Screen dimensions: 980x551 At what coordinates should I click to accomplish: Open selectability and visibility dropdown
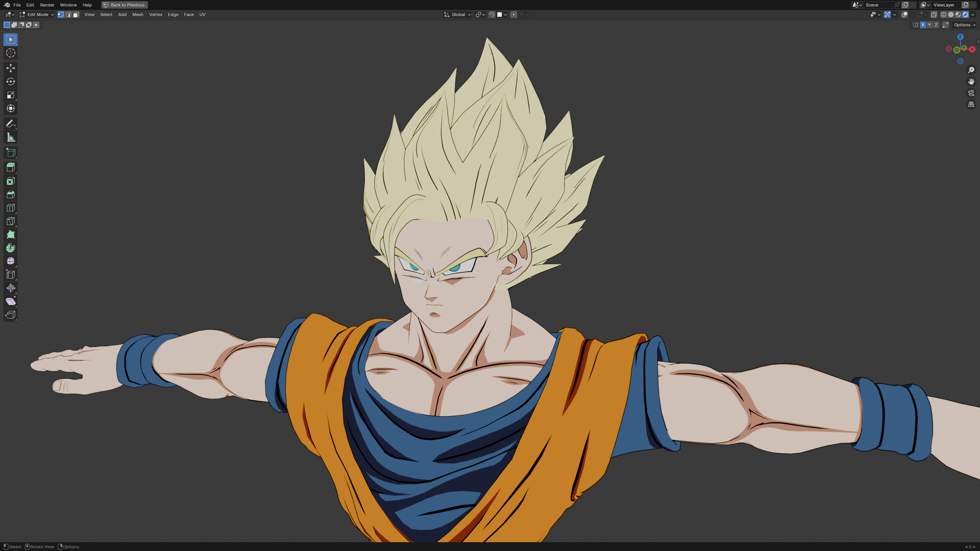(875, 15)
